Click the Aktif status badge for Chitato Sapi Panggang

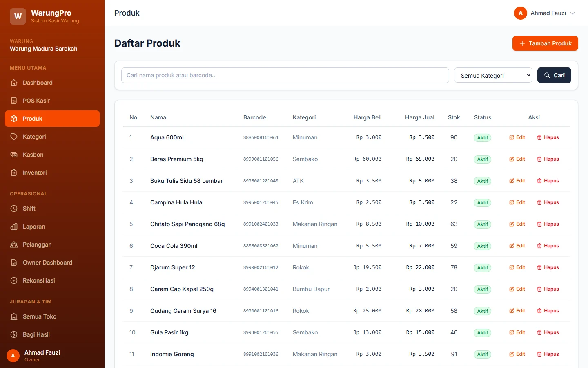pyautogui.click(x=482, y=224)
